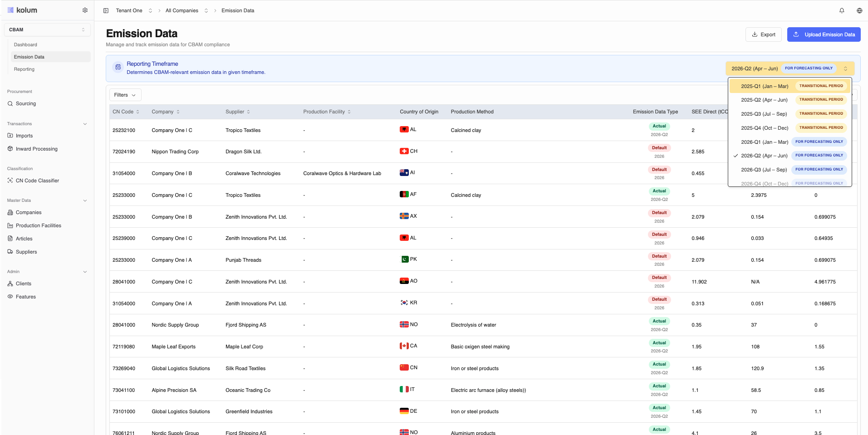Select 2026-Q1 (Jan – Mar) timeframe option

tap(790, 142)
